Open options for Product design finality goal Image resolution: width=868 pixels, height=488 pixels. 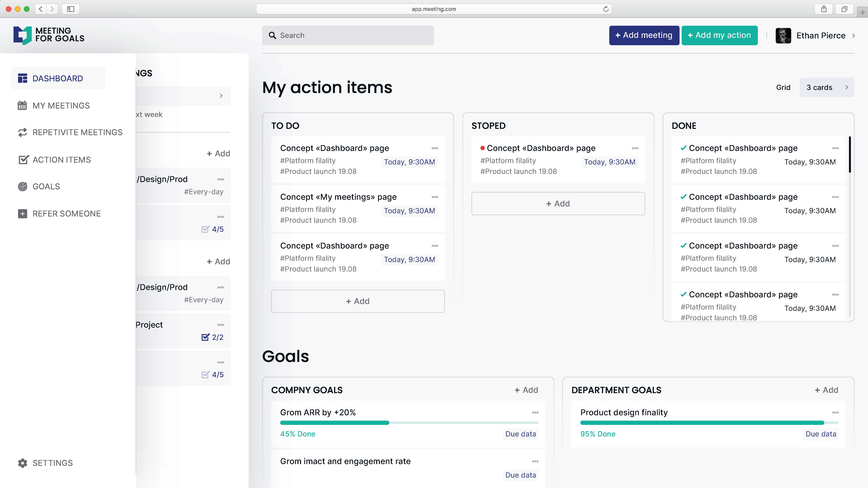pos(835,413)
